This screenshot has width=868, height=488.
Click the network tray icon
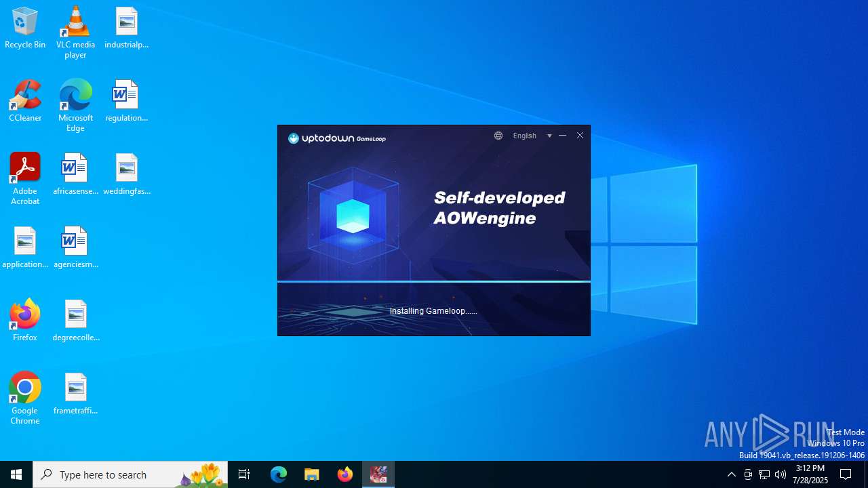tap(764, 474)
